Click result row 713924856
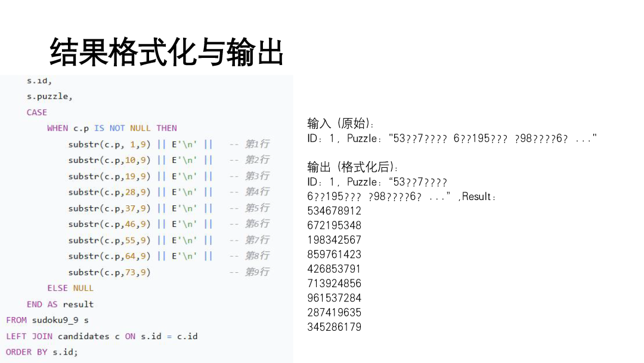Screen dimensions: 644x363 [335, 284]
